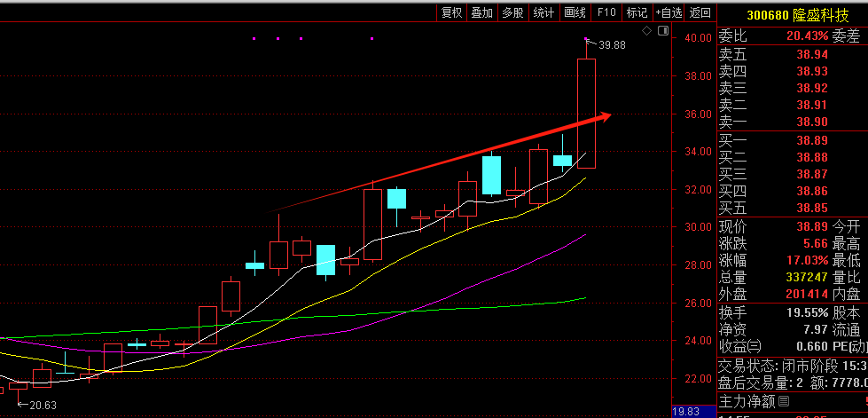Click the 19.83 cyan price axis label

point(685,412)
